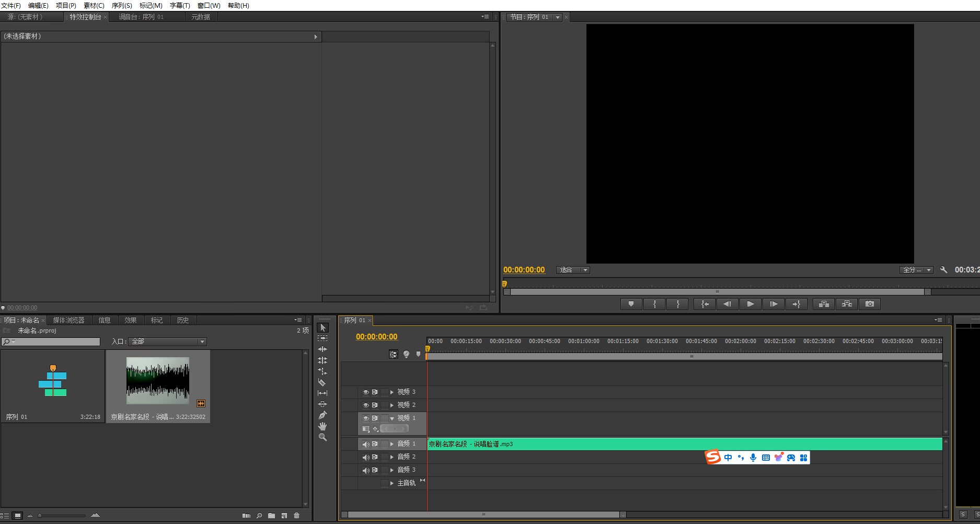Step forward one frame
Viewport: 980px width, 524px height.
[x=774, y=304]
